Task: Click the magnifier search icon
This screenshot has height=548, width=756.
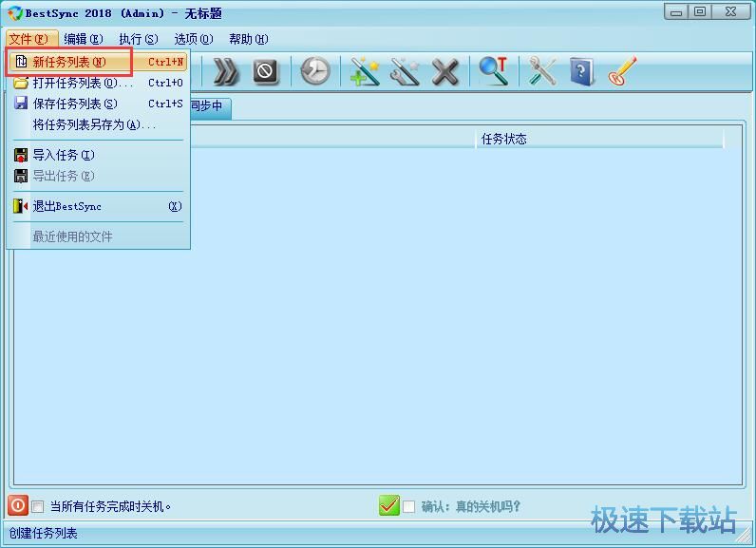Action: pos(493,72)
